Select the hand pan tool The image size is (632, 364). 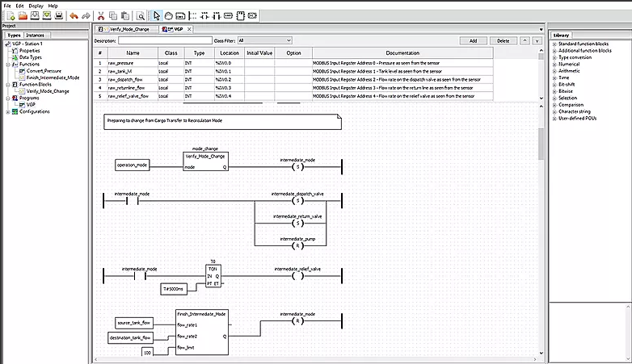point(167,15)
